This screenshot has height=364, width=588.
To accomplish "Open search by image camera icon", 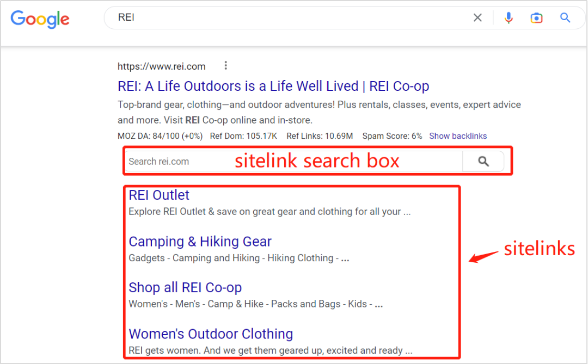I will [x=537, y=18].
